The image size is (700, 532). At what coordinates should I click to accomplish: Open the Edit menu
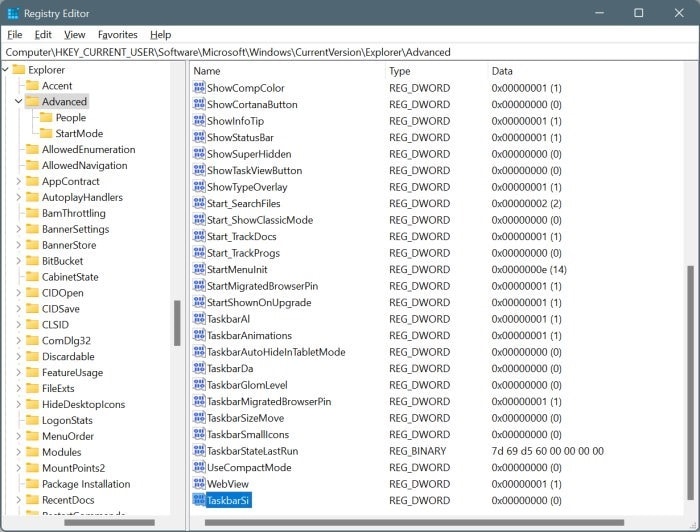43,34
